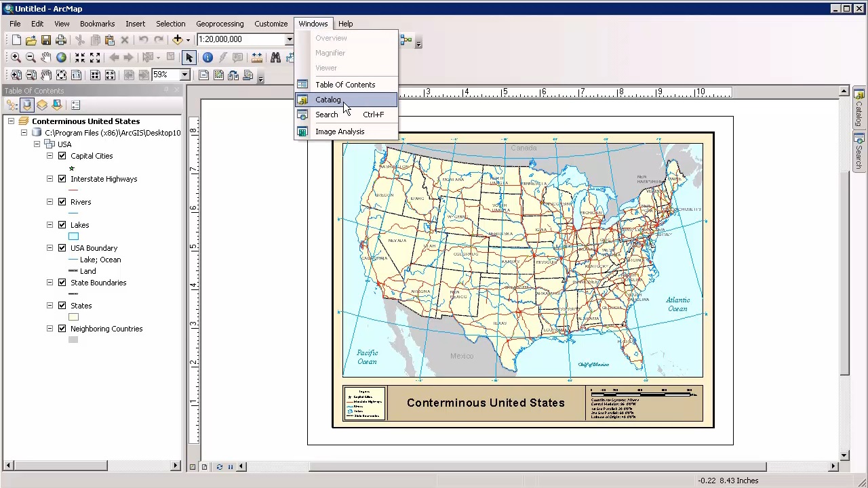This screenshot has height=488, width=868.
Task: Open the Bookmarks menu
Action: click(x=97, y=24)
